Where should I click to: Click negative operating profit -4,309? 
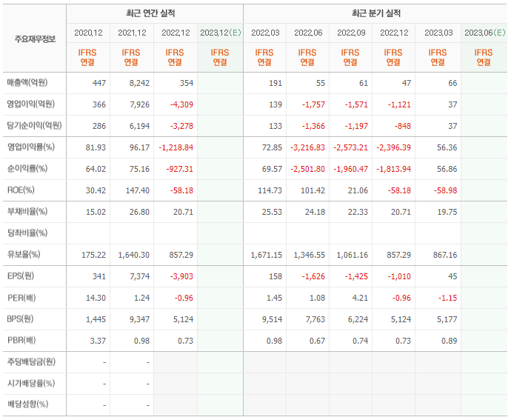(181, 105)
